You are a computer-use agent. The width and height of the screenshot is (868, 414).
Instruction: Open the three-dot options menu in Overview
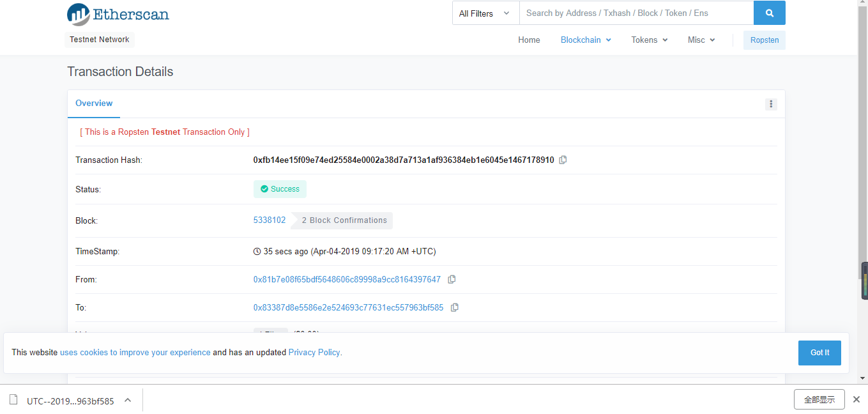tap(771, 104)
